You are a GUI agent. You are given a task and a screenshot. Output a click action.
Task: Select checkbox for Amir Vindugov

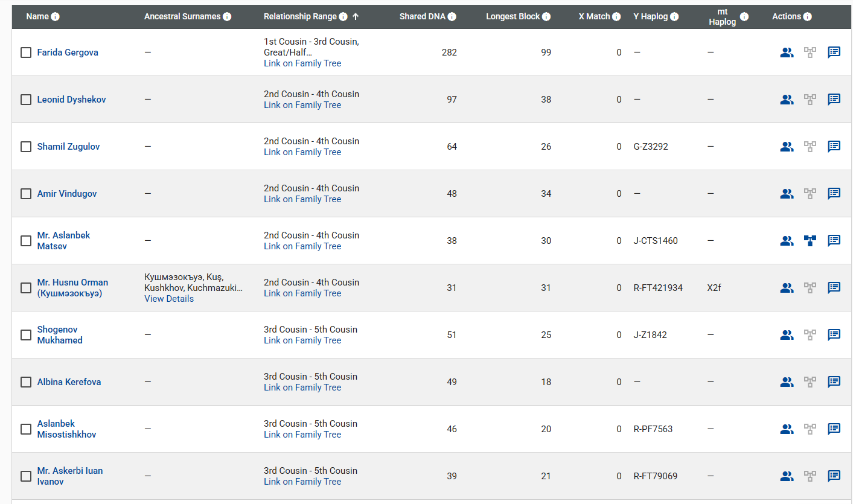(x=26, y=194)
